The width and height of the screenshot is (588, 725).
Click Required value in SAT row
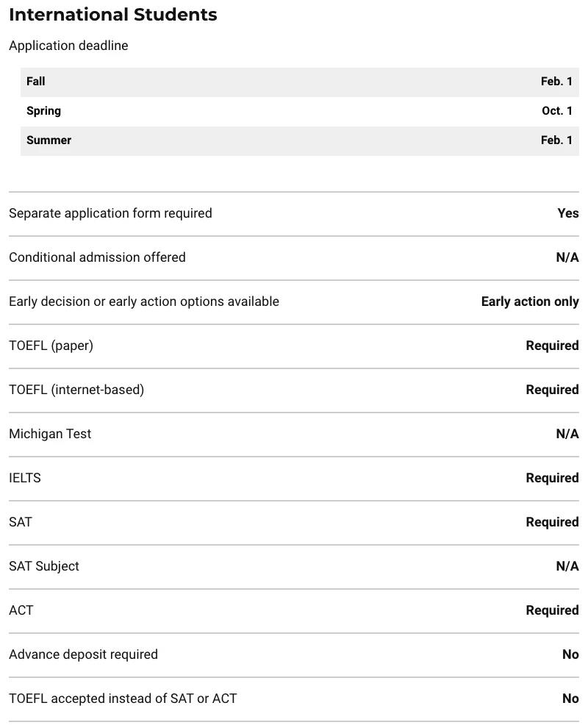pos(552,522)
